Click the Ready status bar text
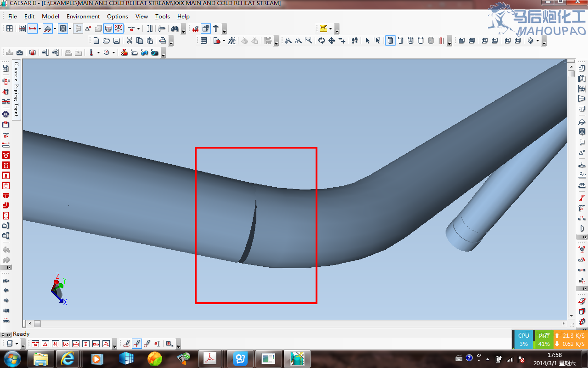588x368 pixels. coord(21,334)
